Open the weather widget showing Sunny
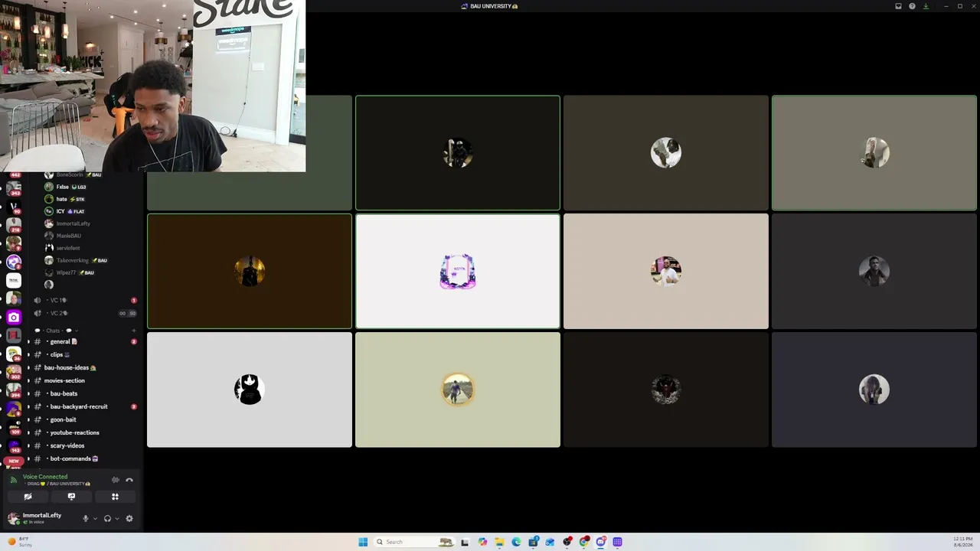The image size is (980, 551). tap(20, 542)
